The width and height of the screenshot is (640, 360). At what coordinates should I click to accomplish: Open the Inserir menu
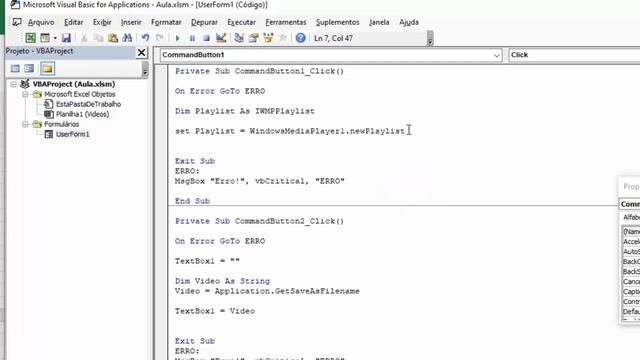131,22
